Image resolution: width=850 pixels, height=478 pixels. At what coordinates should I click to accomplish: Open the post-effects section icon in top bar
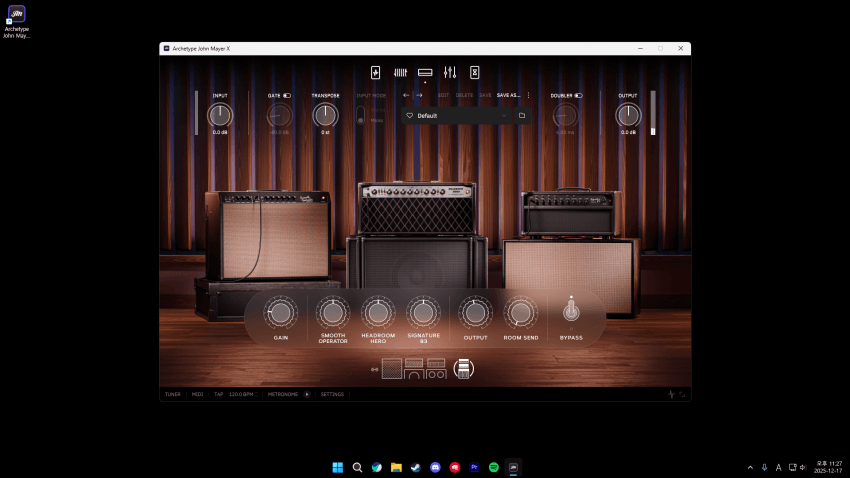click(475, 72)
